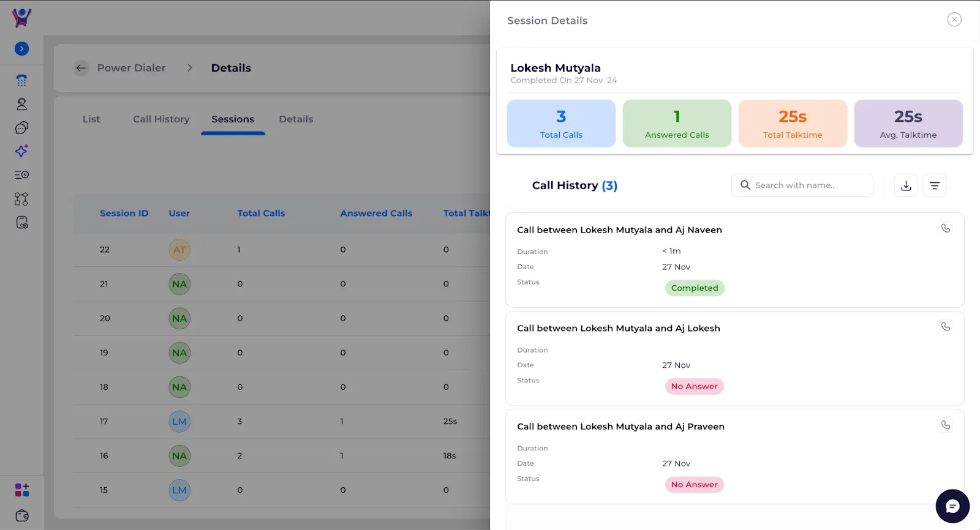Switch to the List tab
The width and height of the screenshot is (980, 530).
click(91, 119)
